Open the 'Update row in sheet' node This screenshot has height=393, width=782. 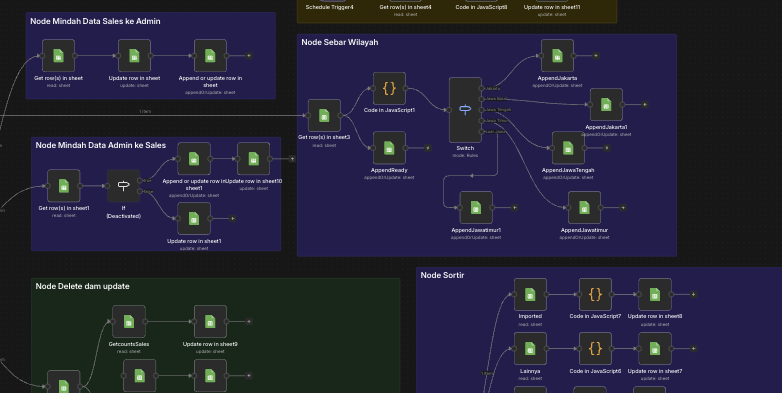[x=134, y=56]
